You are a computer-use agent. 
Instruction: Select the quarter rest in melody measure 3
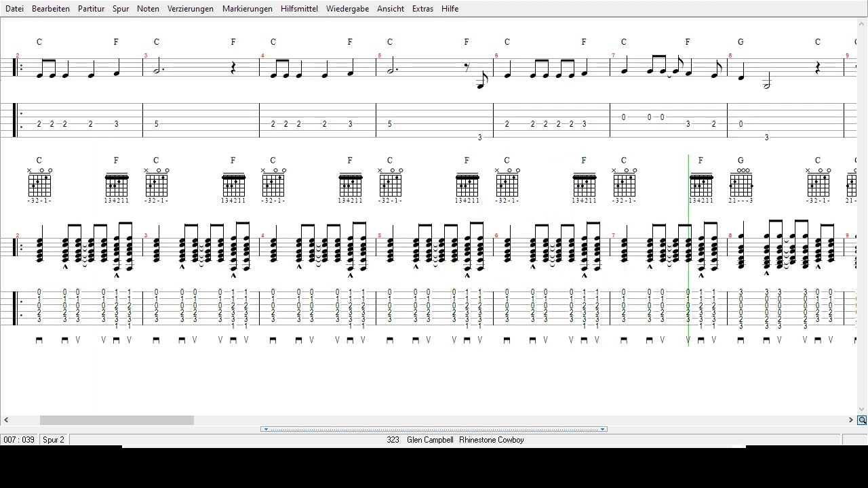233,68
